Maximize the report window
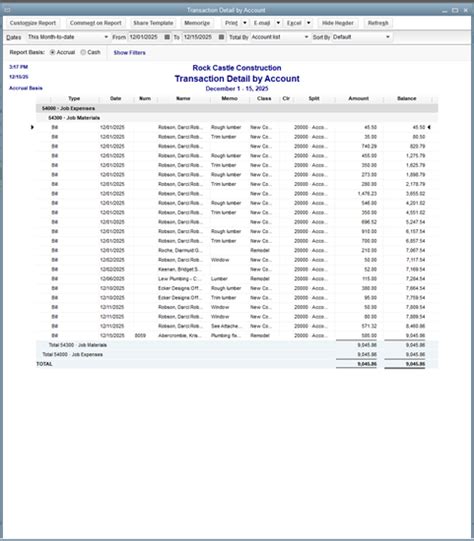This screenshot has height=541, width=474. pos(455,10)
